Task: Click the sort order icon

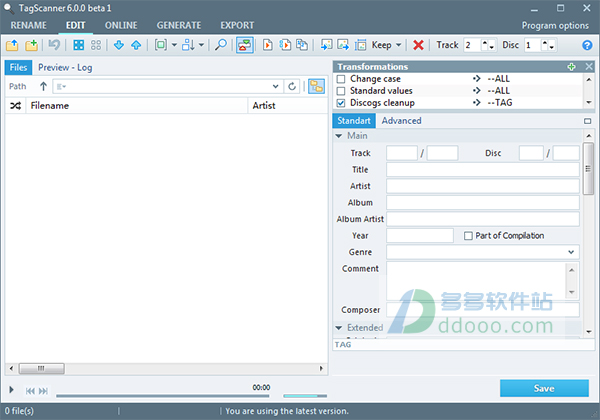Action: pyautogui.click(x=188, y=45)
